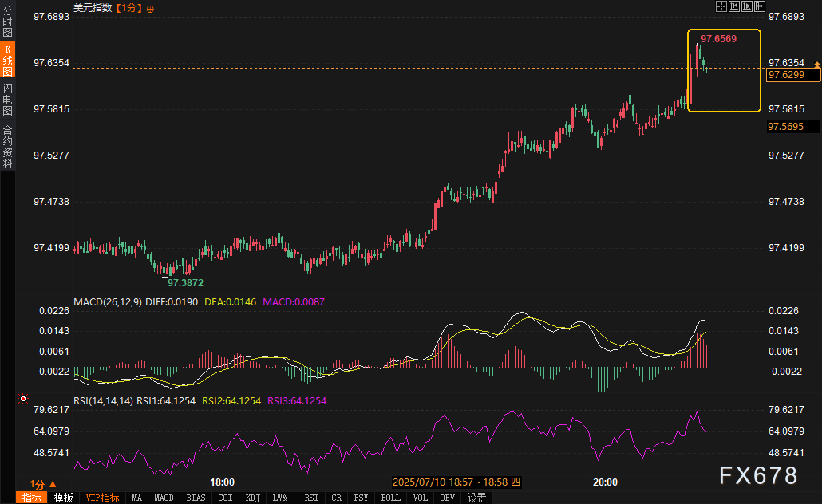The height and width of the screenshot is (504, 822).
Task: Click the rightmost export-arrow icon in top toolbar
Action: pos(760,6)
